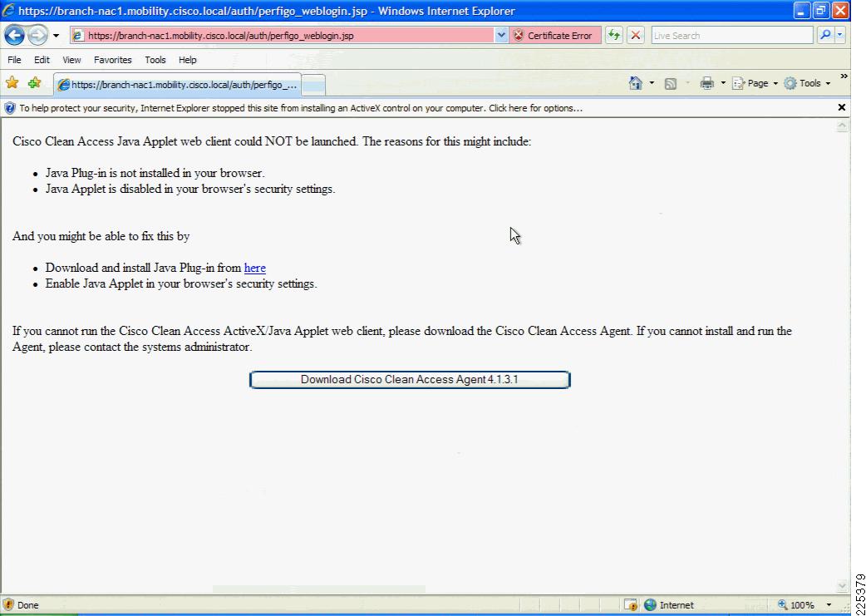866x616 pixels.
Task: Close the information bar with its X
Action: pyautogui.click(x=842, y=108)
